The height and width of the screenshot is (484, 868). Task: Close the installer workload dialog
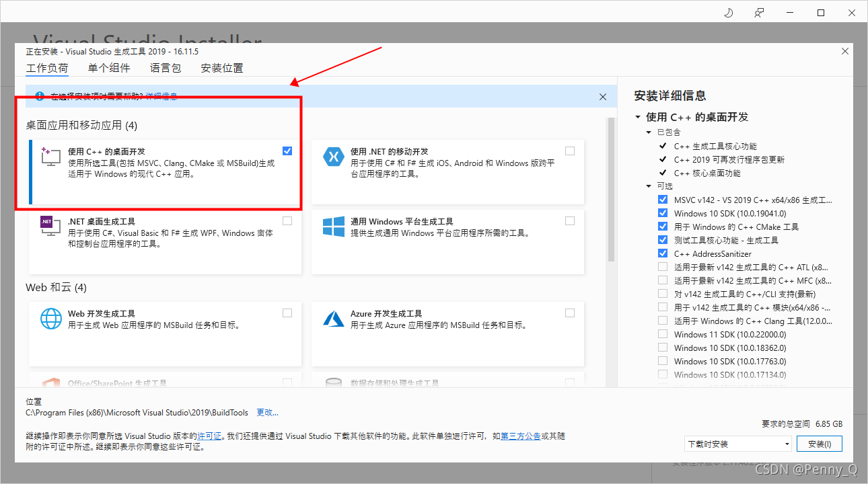coord(845,51)
